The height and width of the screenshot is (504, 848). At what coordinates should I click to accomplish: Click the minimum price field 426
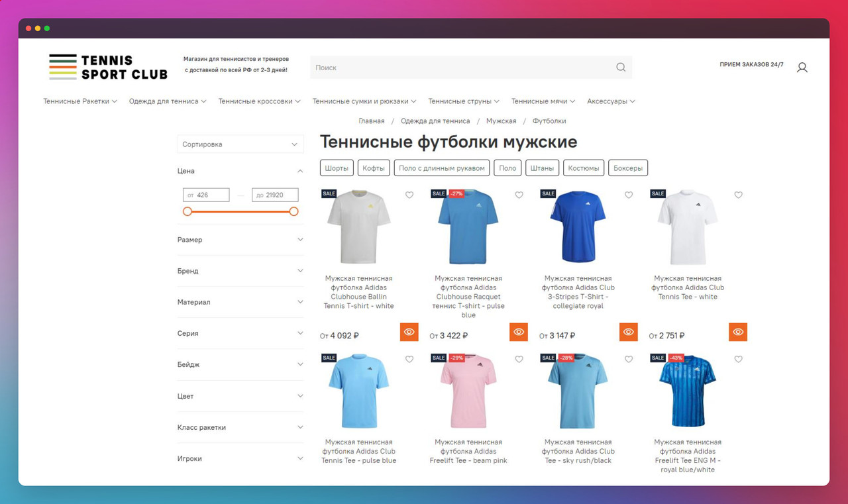pos(206,195)
